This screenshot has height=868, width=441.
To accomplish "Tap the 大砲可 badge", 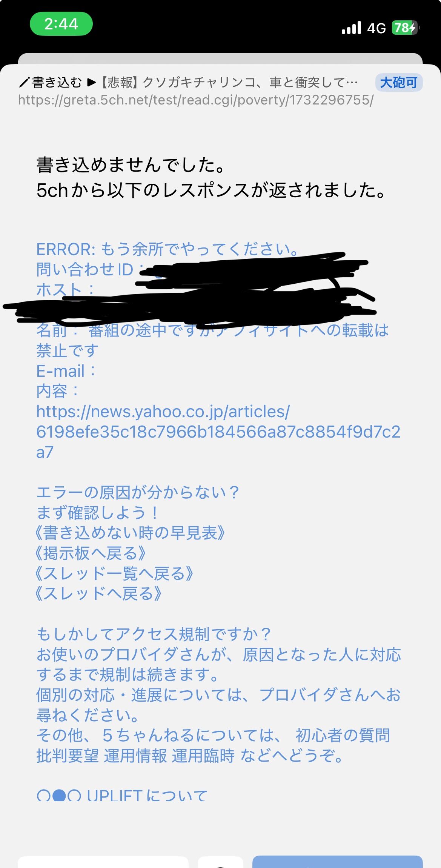I will 399,82.
